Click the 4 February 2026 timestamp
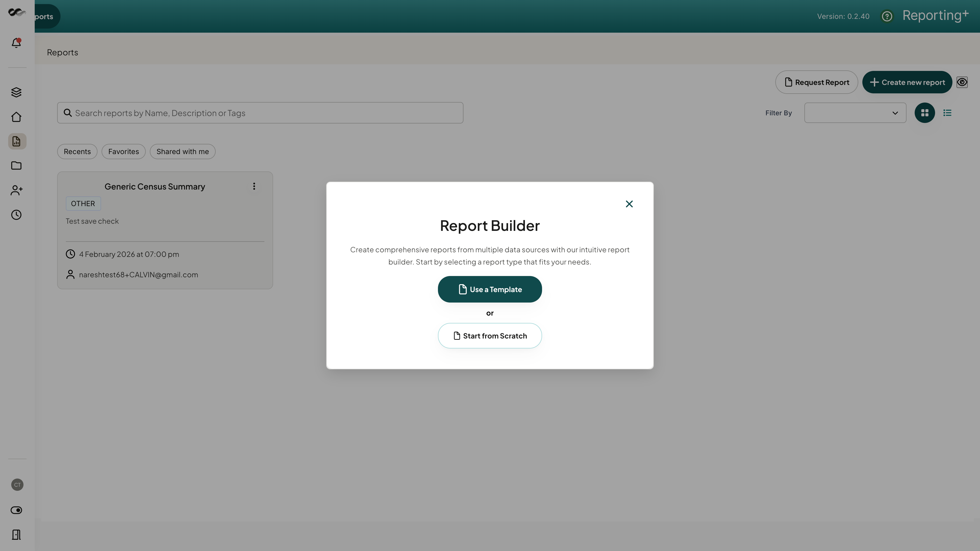This screenshot has width=980, height=551. pos(129,254)
